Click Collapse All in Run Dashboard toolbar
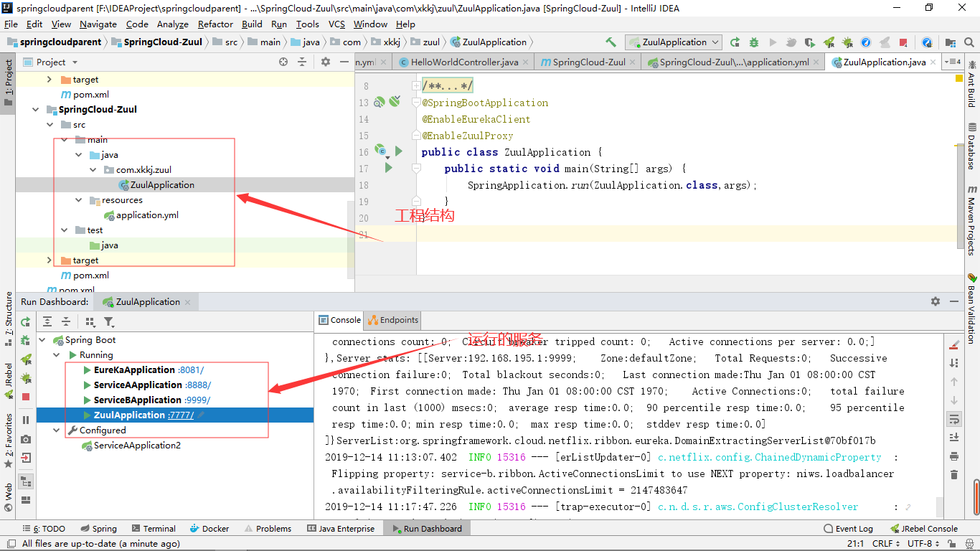The width and height of the screenshot is (980, 551). 66,322
